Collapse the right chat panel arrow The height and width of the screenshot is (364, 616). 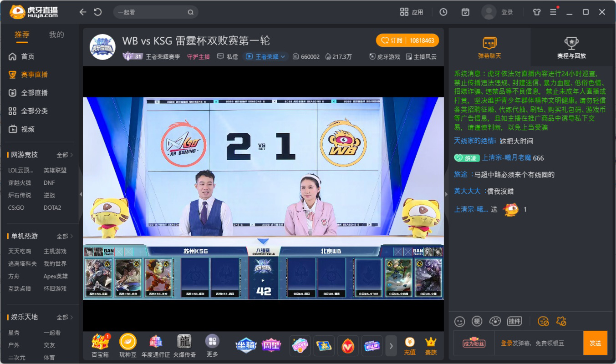(x=446, y=194)
